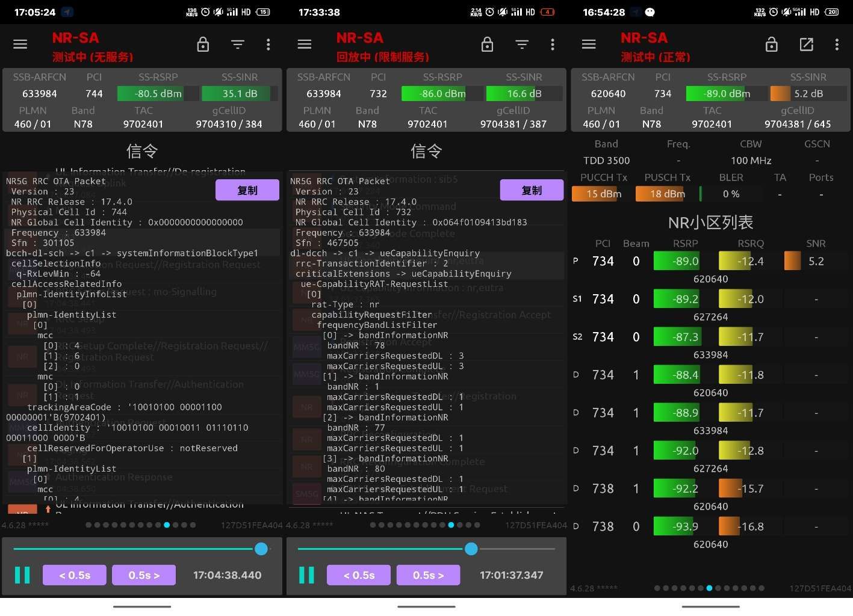Open hamburger menu in left NR-SA screen
Screen dimensions: 853x616
pyautogui.click(x=20, y=45)
